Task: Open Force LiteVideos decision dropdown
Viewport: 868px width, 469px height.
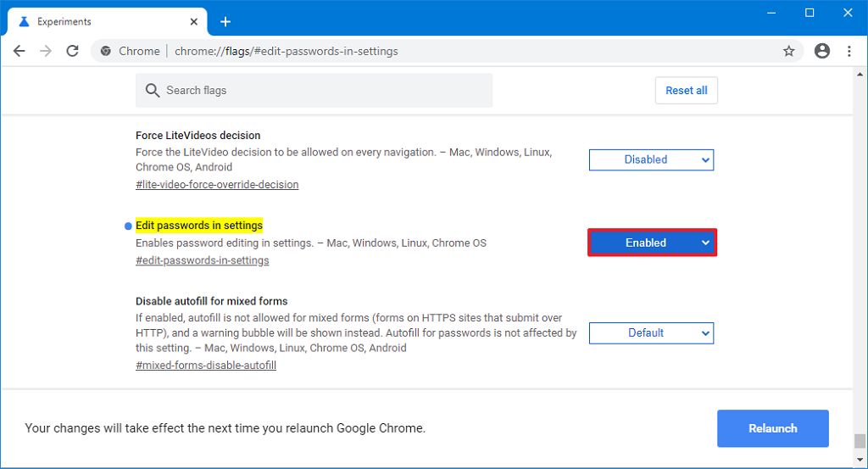Action: [x=651, y=159]
